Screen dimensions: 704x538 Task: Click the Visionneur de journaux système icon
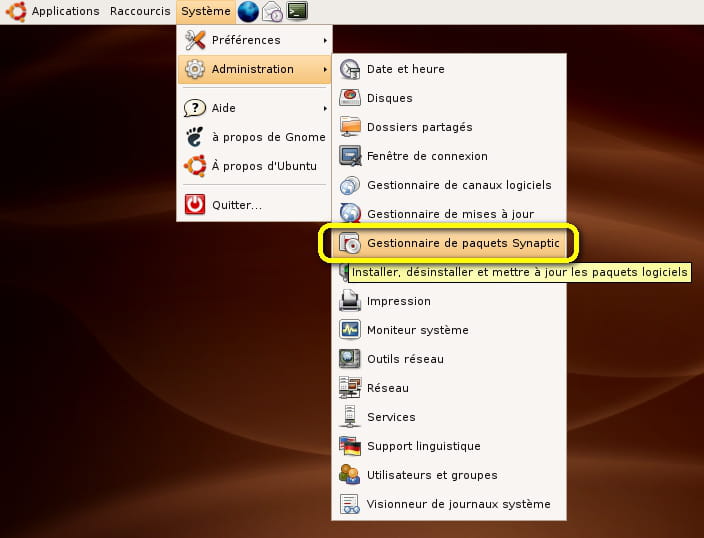pos(350,504)
